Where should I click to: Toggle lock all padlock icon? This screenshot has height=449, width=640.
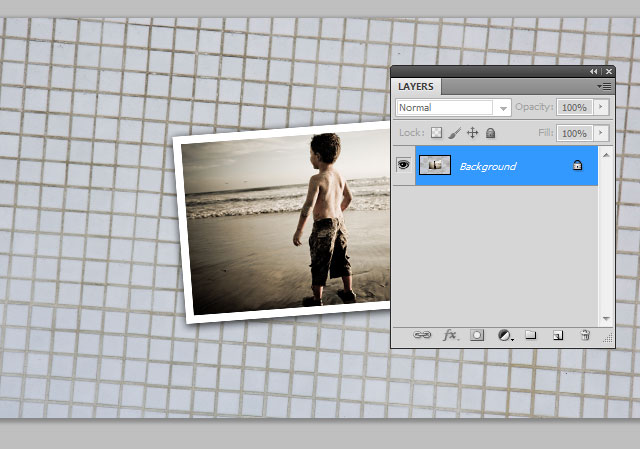[490, 133]
